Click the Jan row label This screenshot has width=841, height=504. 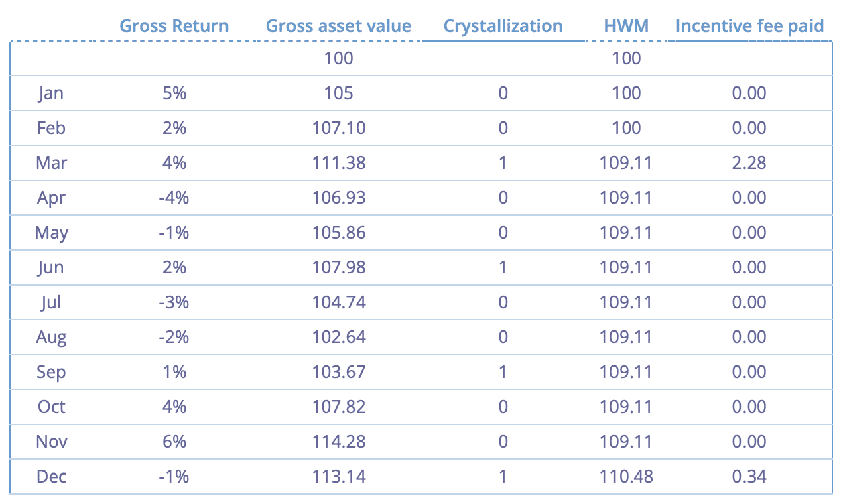(x=51, y=93)
